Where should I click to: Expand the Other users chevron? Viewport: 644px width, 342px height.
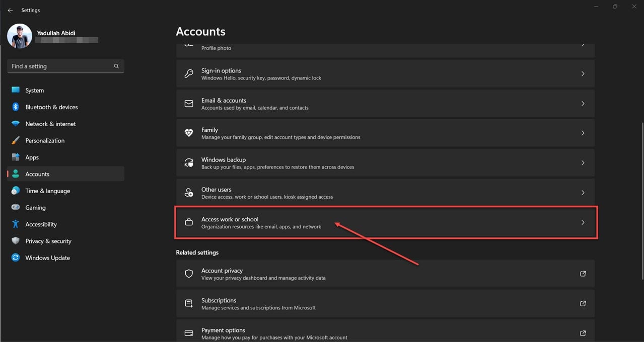click(583, 192)
